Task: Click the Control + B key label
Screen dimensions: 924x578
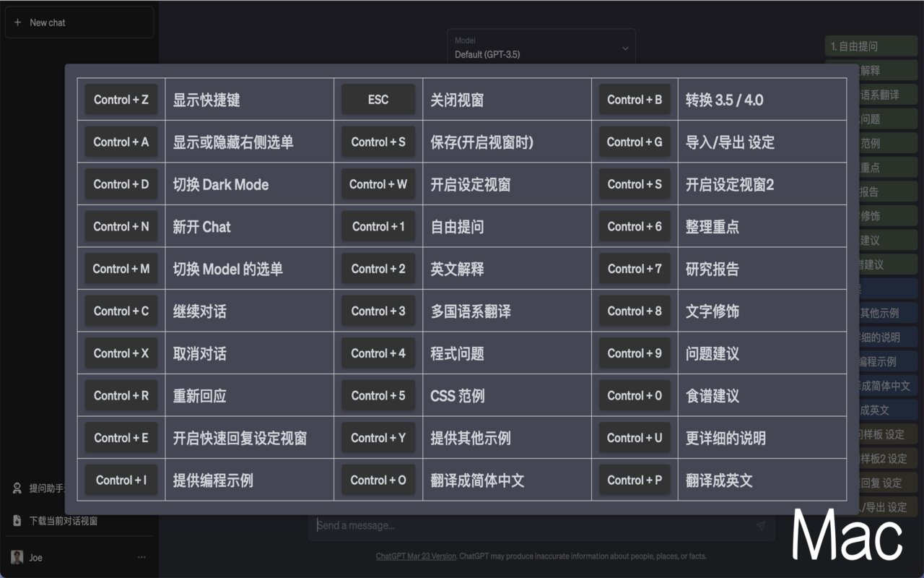Action: coord(635,100)
